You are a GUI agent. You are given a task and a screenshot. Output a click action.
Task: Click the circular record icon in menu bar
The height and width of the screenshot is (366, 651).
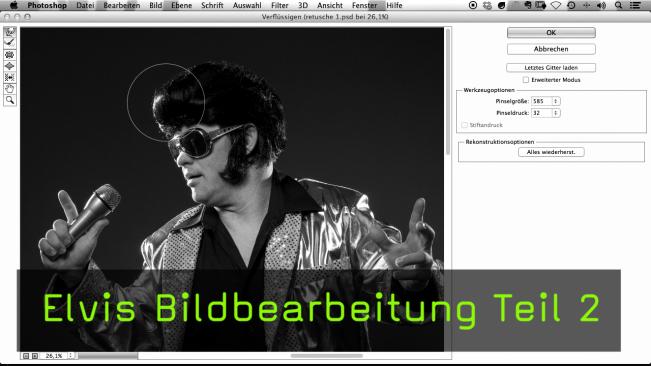(x=472, y=5)
